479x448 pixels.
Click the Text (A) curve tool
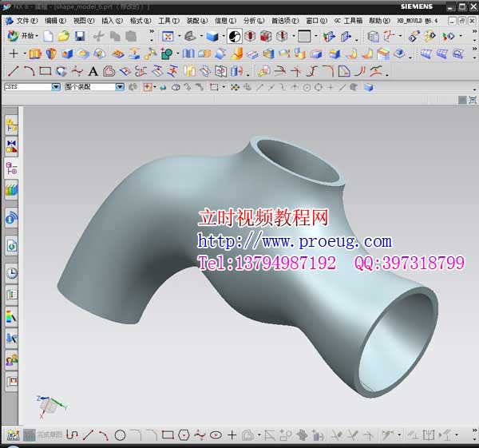click(93, 72)
